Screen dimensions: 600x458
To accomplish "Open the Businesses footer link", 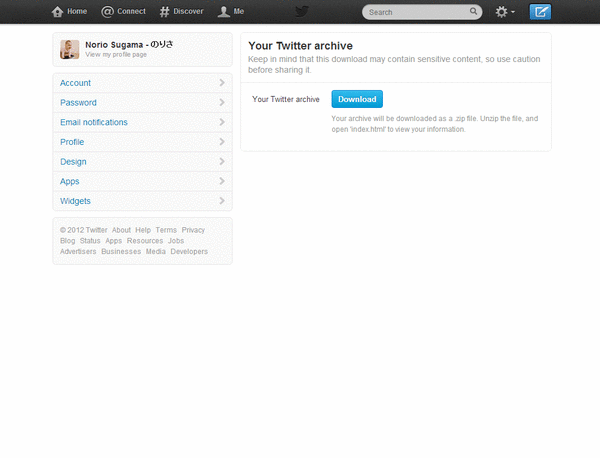I will point(121,251).
